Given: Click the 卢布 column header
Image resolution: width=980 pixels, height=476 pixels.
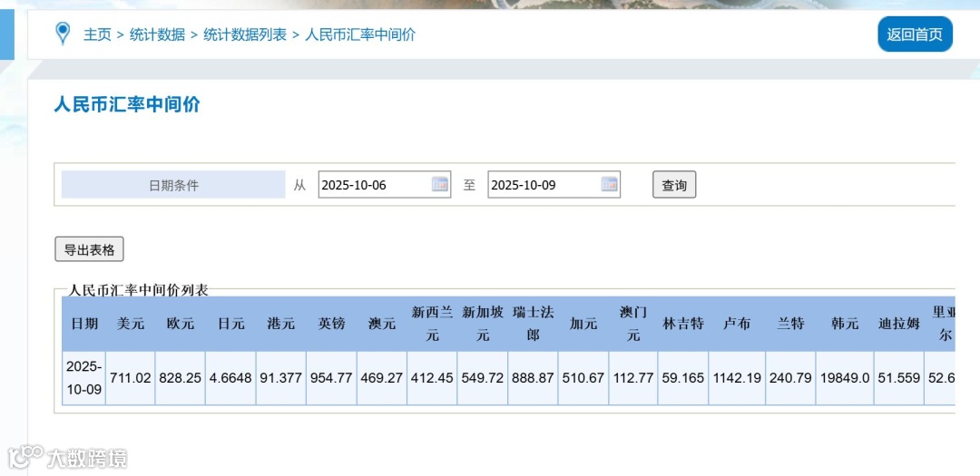Looking at the screenshot, I should pos(737,324).
